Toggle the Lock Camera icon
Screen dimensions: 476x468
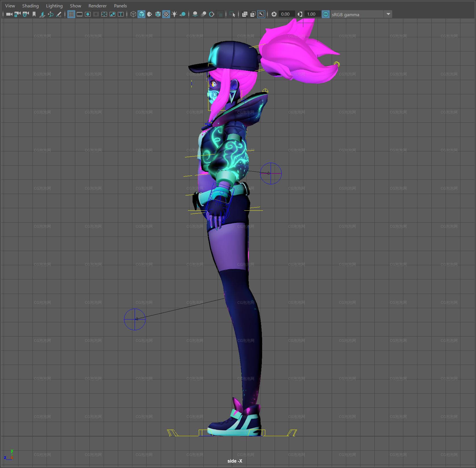[x=17, y=14]
